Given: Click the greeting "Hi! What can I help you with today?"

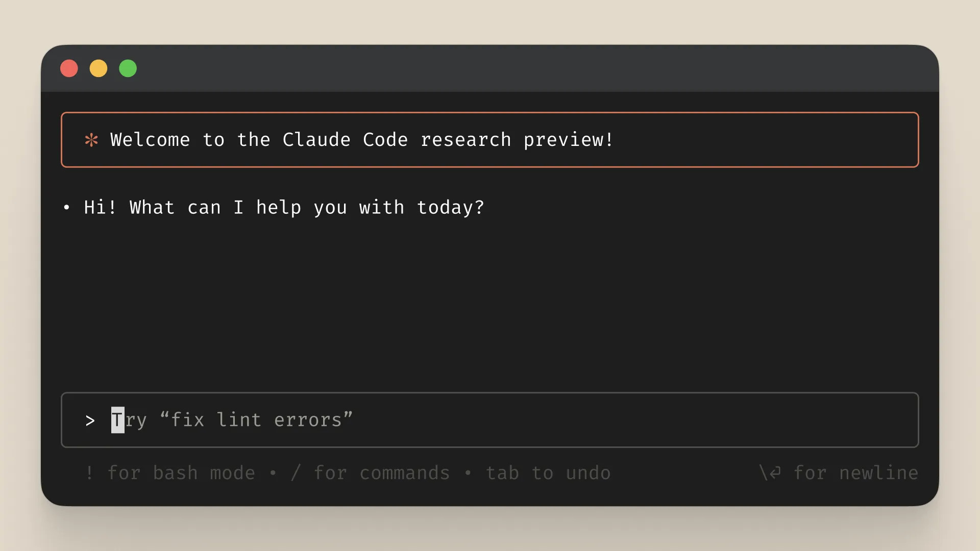Looking at the screenshot, I should click(x=284, y=207).
